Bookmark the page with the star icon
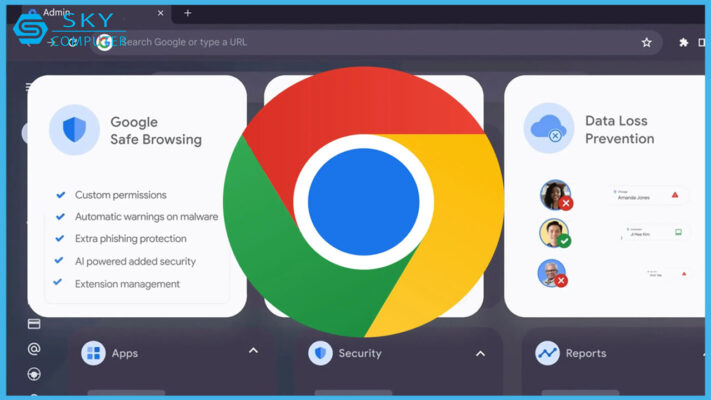 pos(646,43)
